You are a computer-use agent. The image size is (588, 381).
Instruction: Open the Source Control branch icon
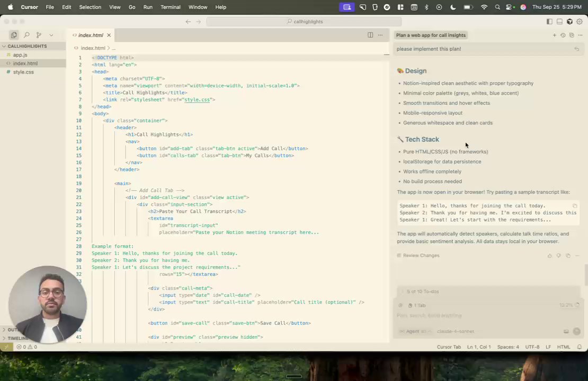coord(39,35)
